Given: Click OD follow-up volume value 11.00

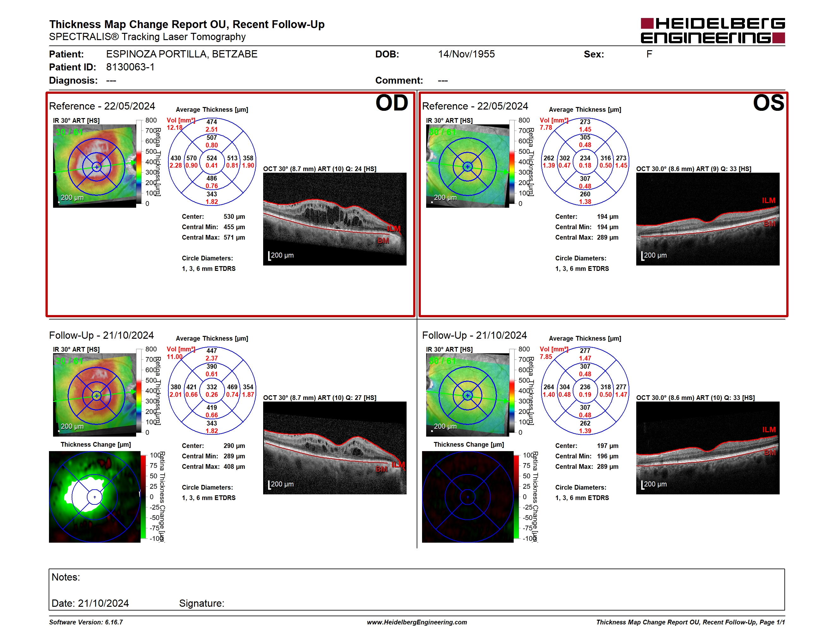Looking at the screenshot, I should click(174, 357).
